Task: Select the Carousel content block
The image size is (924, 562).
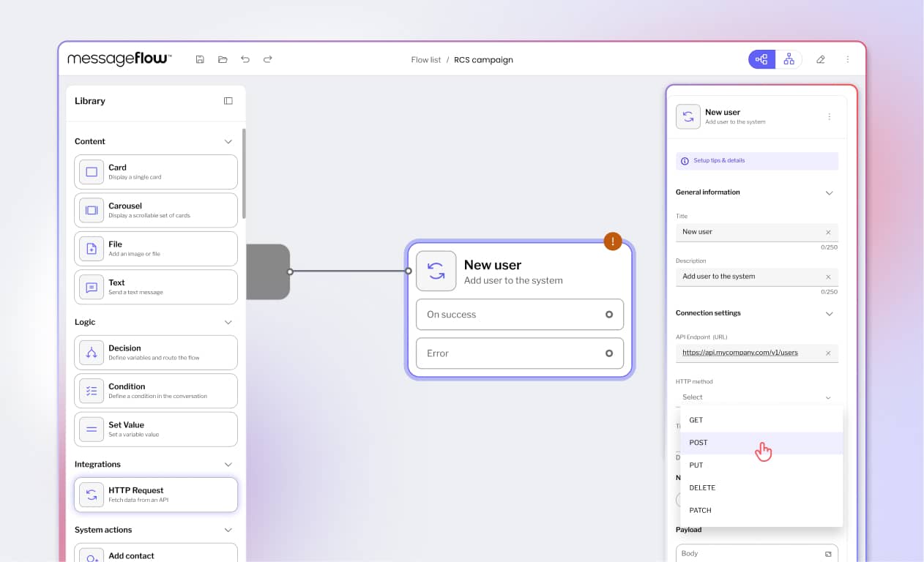Action: click(x=156, y=210)
